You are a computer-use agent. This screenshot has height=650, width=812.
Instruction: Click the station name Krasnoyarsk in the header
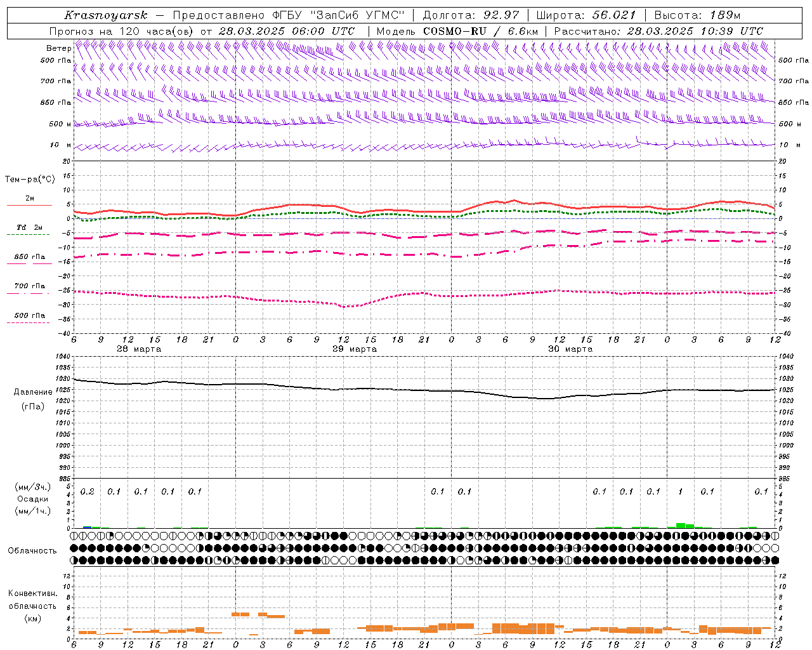[x=106, y=15]
